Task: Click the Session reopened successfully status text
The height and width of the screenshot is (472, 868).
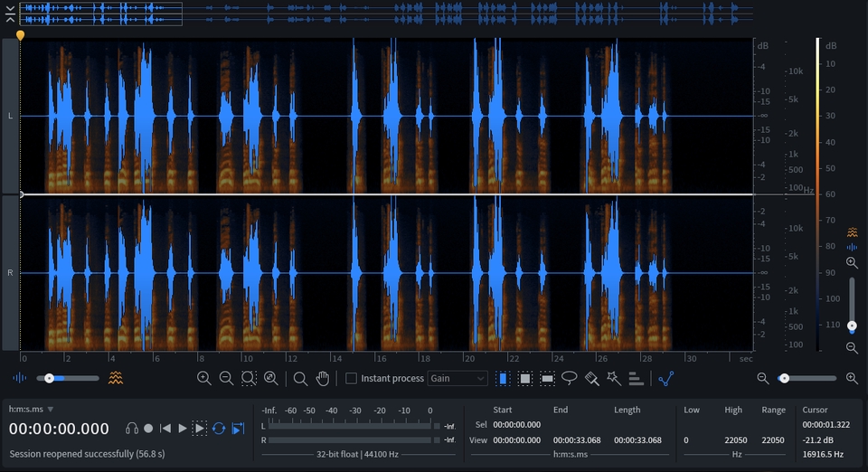Action: [x=87, y=454]
